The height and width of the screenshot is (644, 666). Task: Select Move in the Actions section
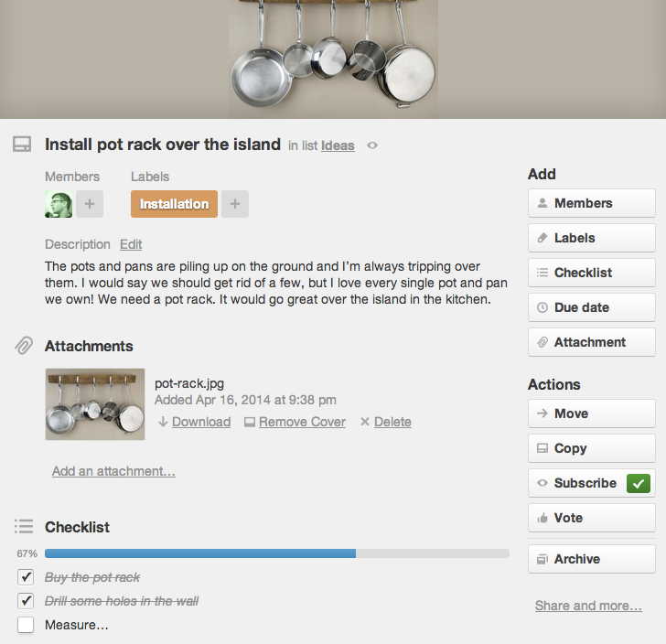591,413
